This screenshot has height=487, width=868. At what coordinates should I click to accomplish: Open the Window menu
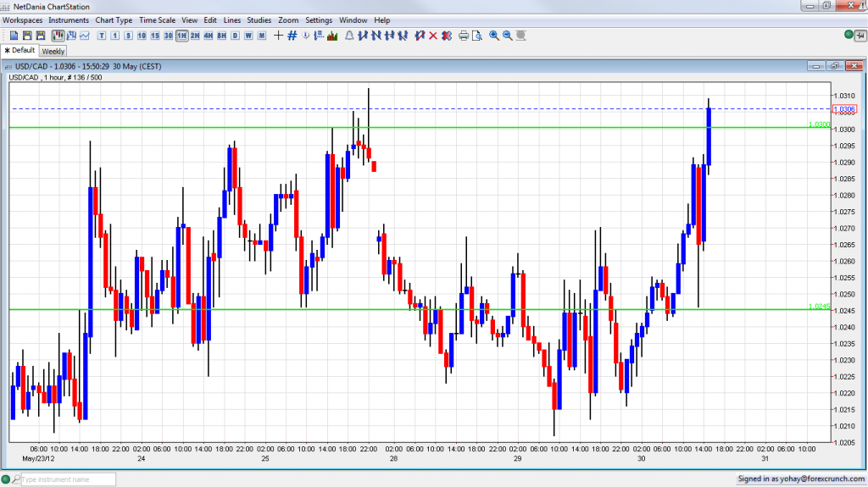click(353, 20)
